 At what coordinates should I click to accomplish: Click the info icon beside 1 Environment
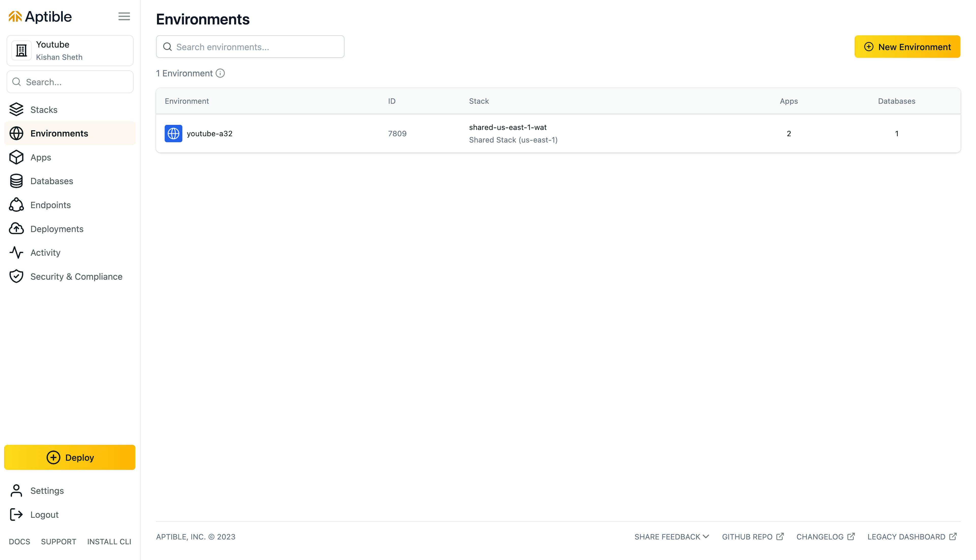220,73
